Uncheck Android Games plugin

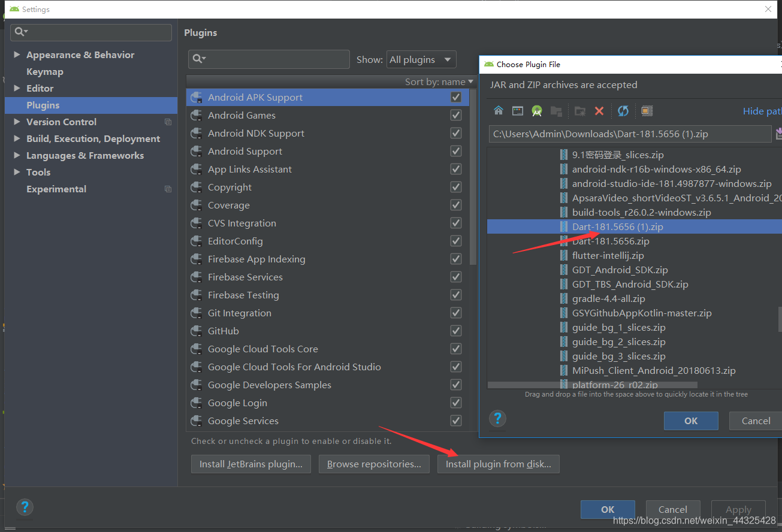point(456,115)
